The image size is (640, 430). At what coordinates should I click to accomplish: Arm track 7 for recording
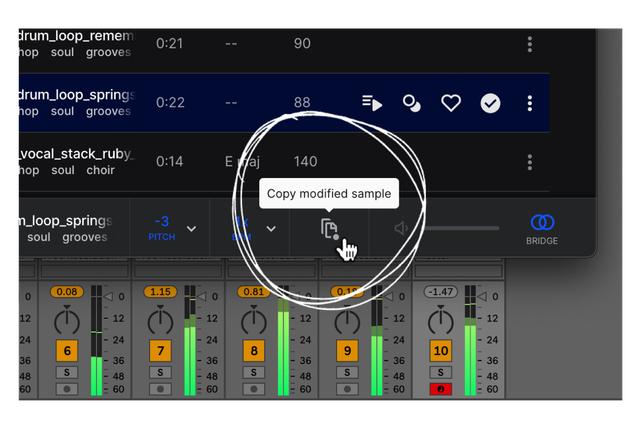click(x=160, y=389)
